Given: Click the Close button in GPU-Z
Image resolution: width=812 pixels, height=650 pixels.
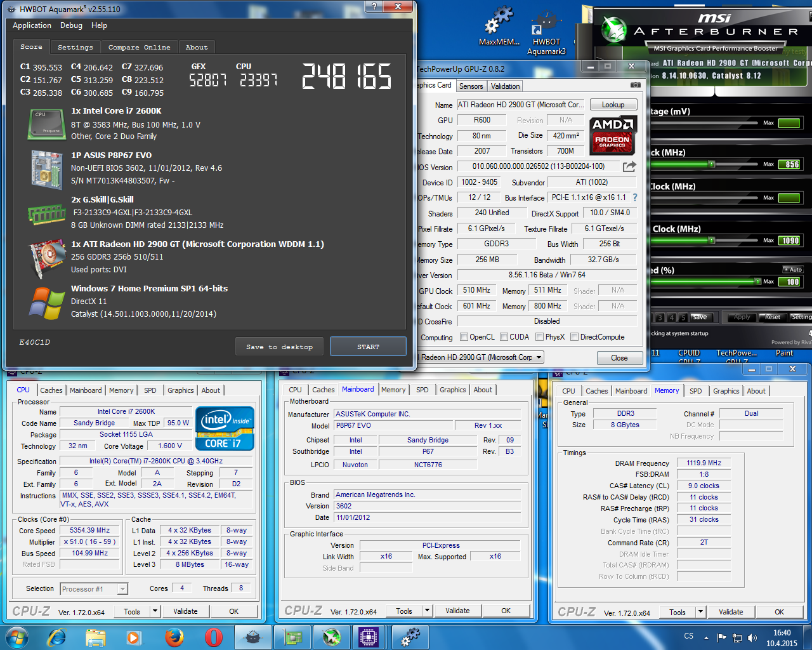Looking at the screenshot, I should pos(619,358).
